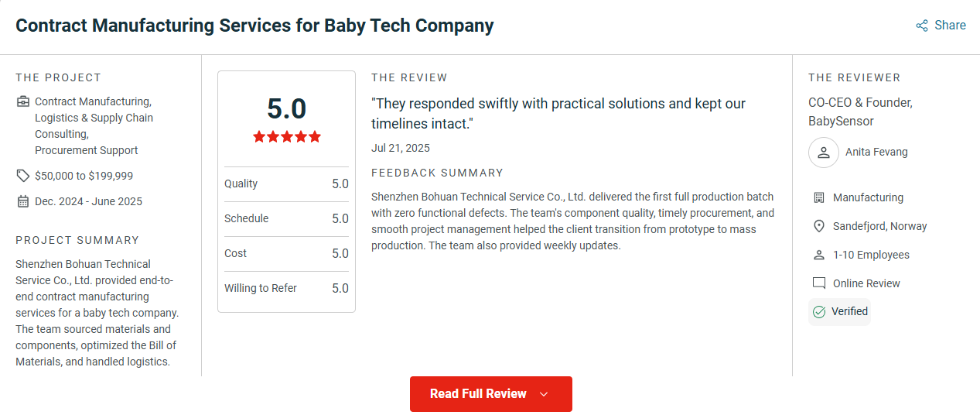
Task: Click the location pin icon
Action: click(819, 226)
